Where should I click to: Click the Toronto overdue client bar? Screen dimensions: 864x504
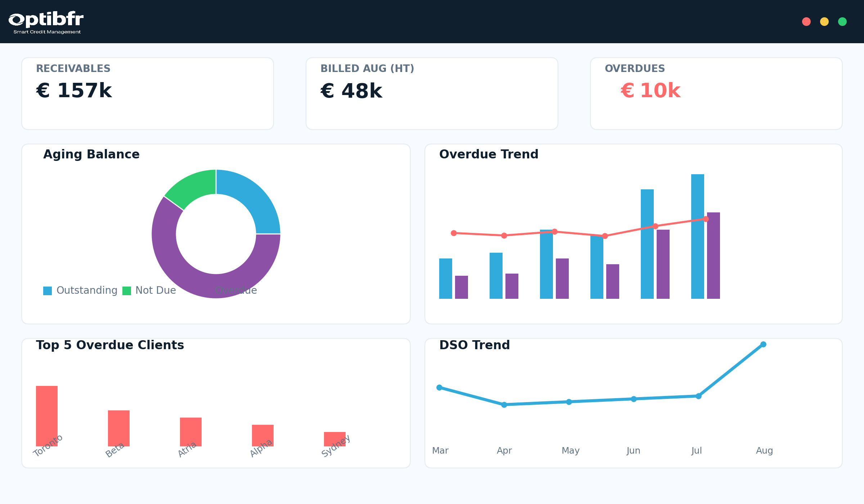coord(47,410)
